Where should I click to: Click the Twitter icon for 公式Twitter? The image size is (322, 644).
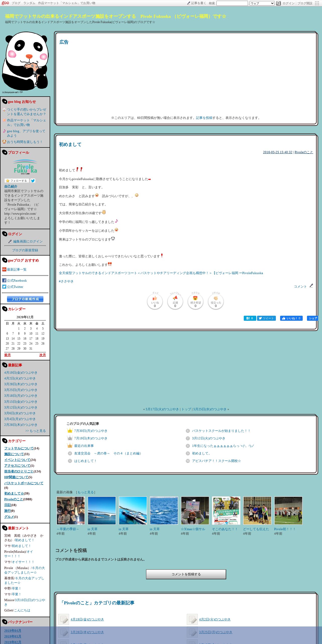[x=4, y=287]
